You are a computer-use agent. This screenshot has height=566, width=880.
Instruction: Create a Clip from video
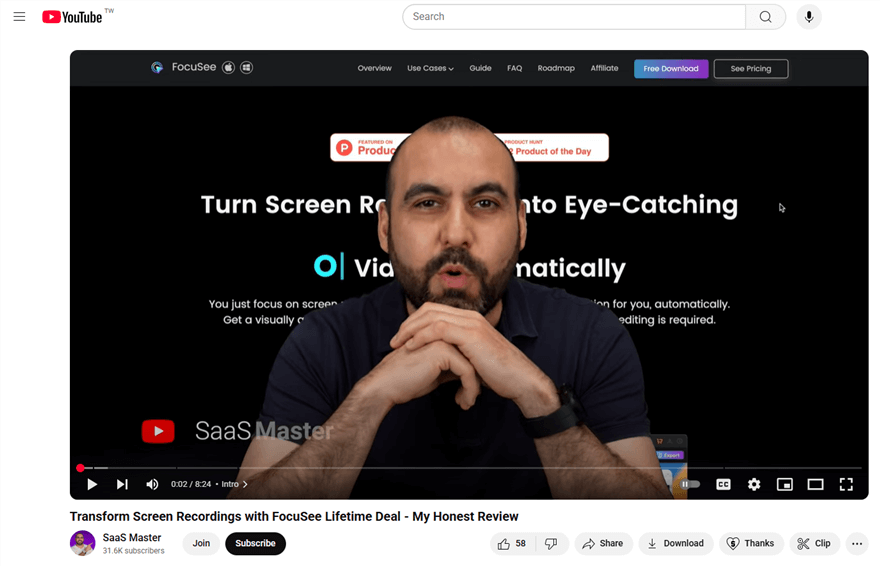pos(814,543)
